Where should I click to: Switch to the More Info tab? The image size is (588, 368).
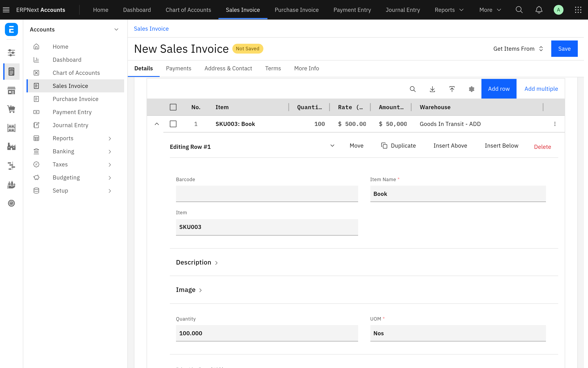306,68
